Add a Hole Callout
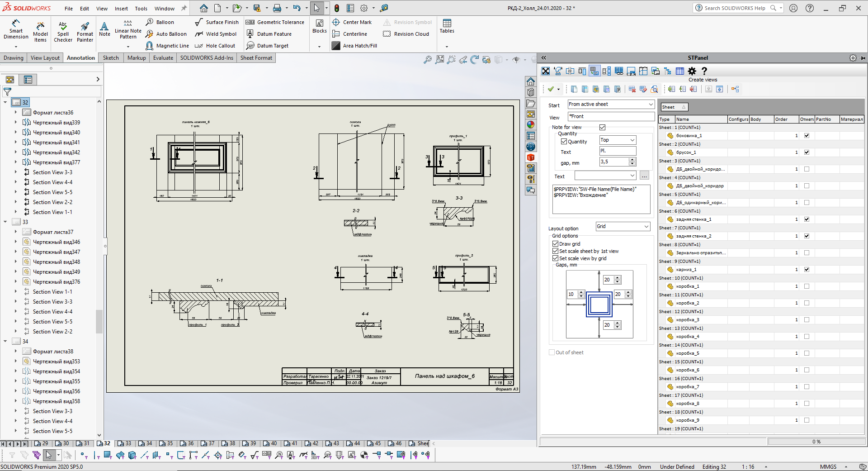The height and width of the screenshot is (471, 868). click(x=215, y=46)
